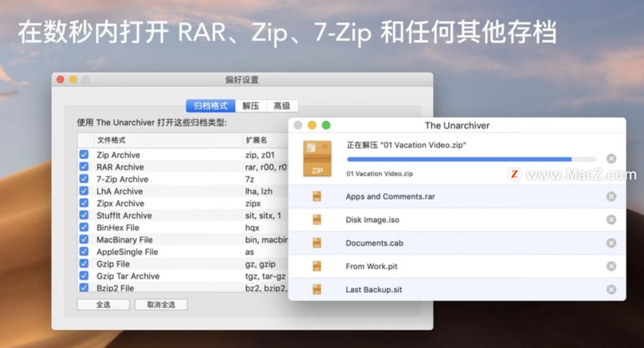644x348 pixels.
Task: Zoom The Unarchiver window with green button
Action: [x=326, y=125]
